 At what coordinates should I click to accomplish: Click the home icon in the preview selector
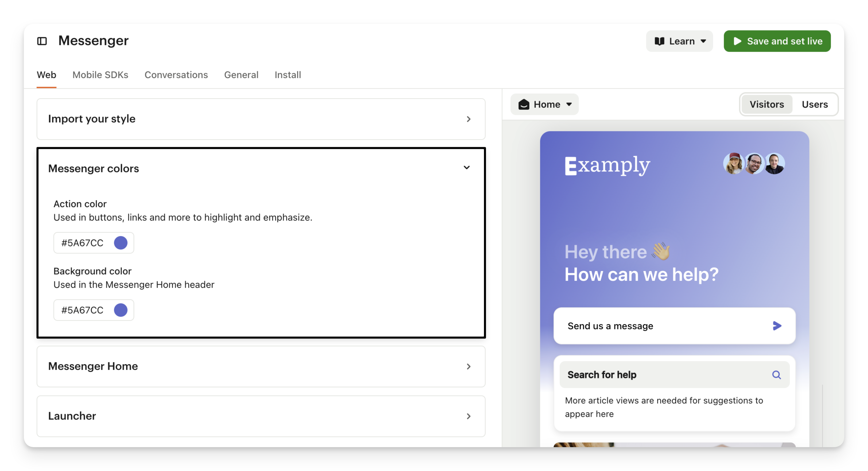click(x=524, y=104)
